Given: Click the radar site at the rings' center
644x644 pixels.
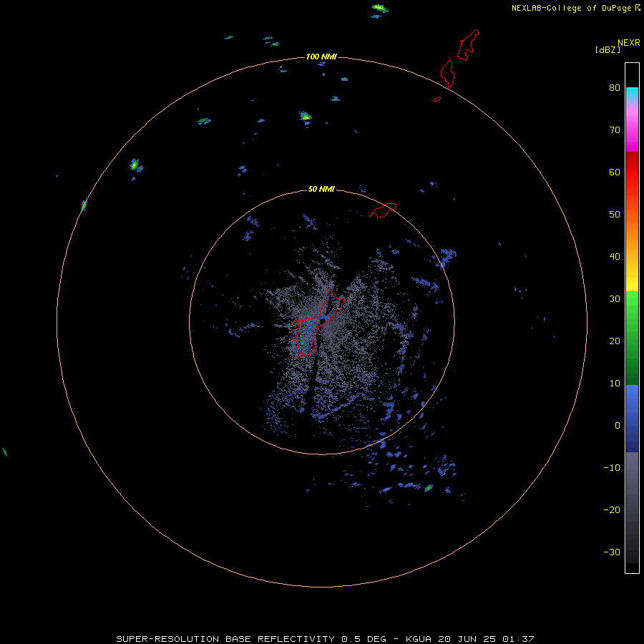Looking at the screenshot, I should 323,321.
